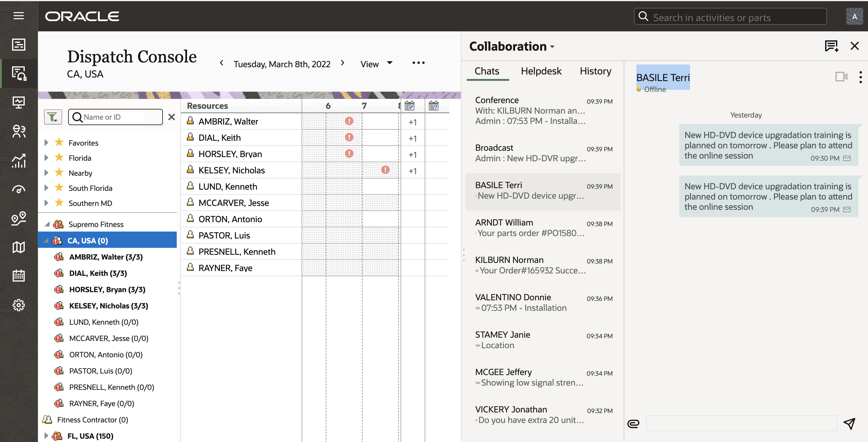Open the map view sidebar icon
868x442 pixels.
[x=18, y=247]
